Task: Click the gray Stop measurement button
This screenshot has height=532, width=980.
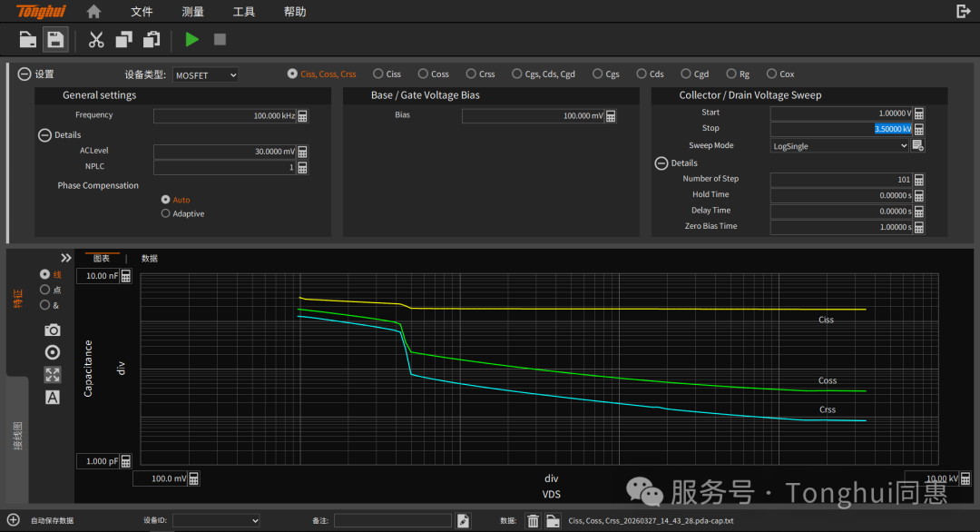Action: coord(220,39)
